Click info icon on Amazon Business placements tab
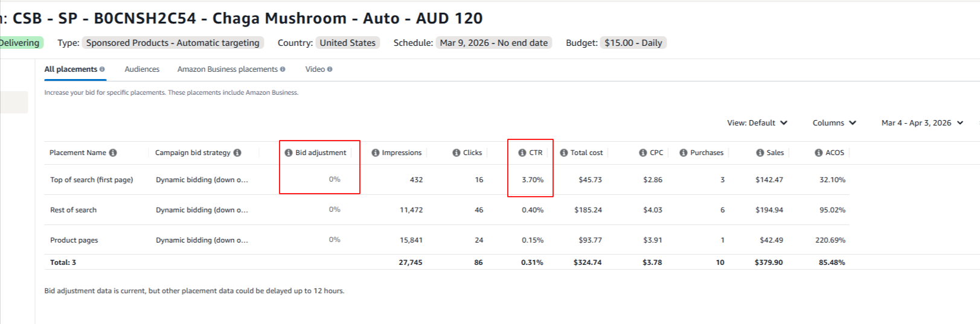 pos(283,69)
